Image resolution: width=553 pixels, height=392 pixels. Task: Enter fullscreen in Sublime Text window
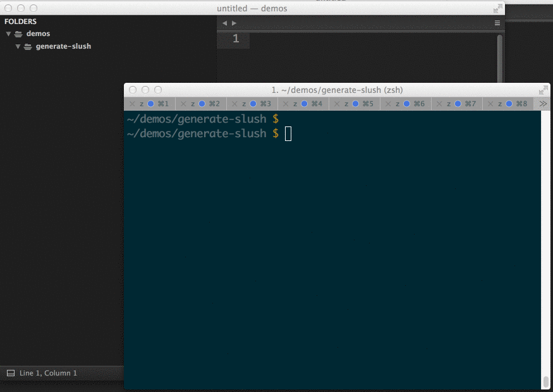coord(497,8)
